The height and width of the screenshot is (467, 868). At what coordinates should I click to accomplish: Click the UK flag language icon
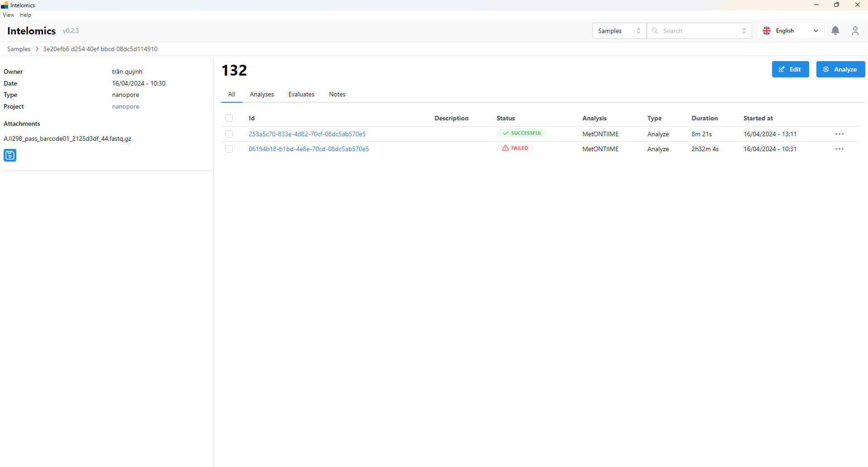click(767, 31)
